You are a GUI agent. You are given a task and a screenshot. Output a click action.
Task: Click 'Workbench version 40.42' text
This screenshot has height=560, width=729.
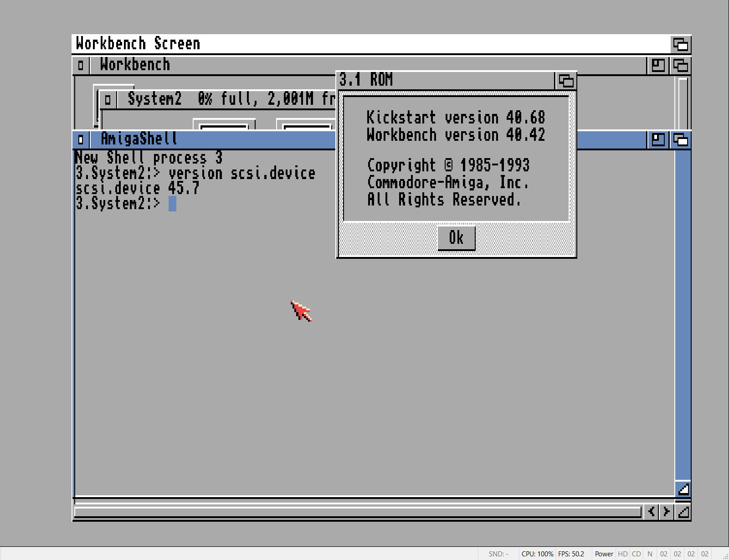click(x=456, y=135)
